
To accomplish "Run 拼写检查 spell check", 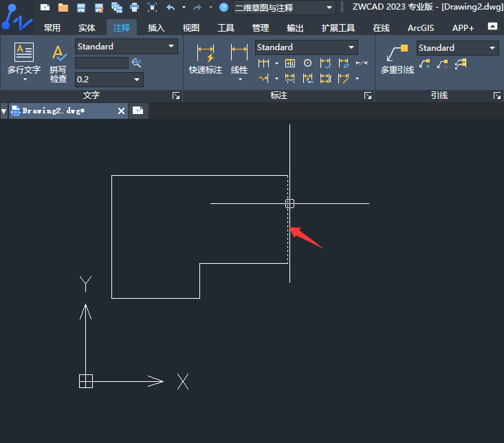I will tap(58, 64).
